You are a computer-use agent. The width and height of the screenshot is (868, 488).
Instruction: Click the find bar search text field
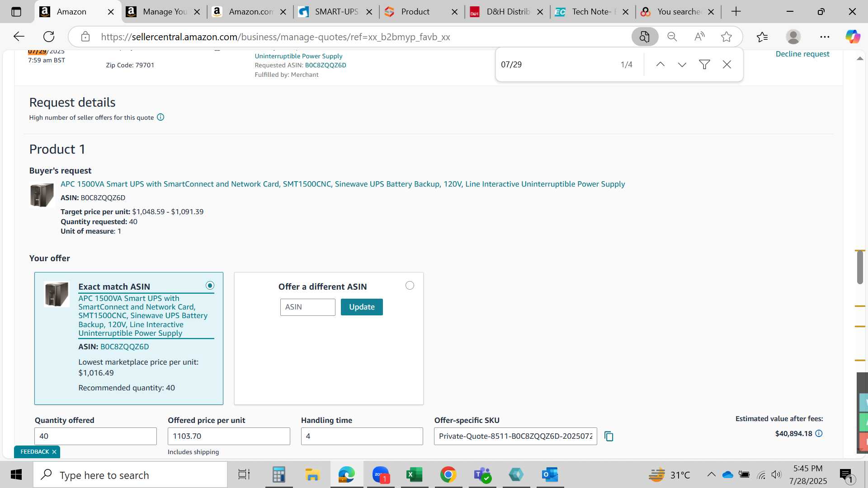click(556, 65)
